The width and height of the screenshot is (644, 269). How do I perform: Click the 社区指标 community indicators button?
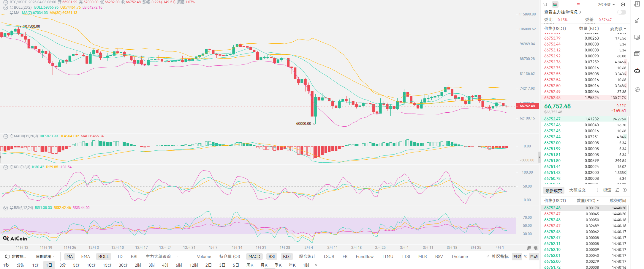(497, 257)
